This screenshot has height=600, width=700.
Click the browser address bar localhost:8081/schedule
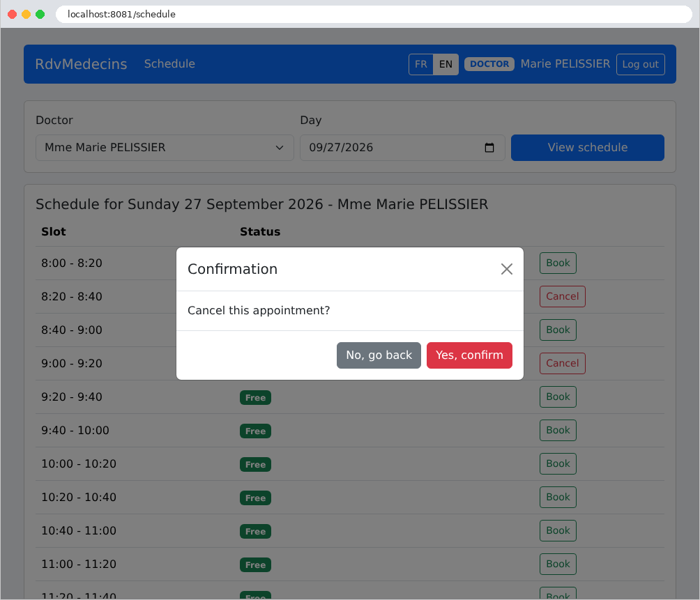[374, 14]
